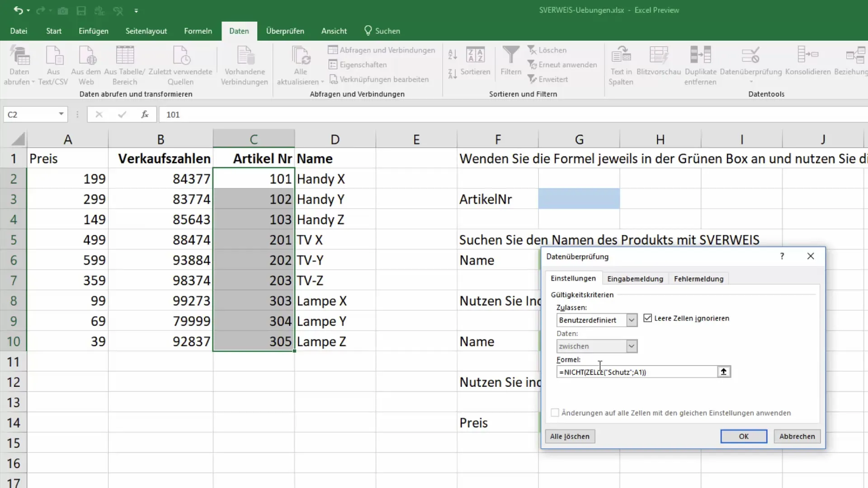868x488 pixels.
Task: Switch to the Überprüfen ribbon tab
Action: (x=285, y=31)
